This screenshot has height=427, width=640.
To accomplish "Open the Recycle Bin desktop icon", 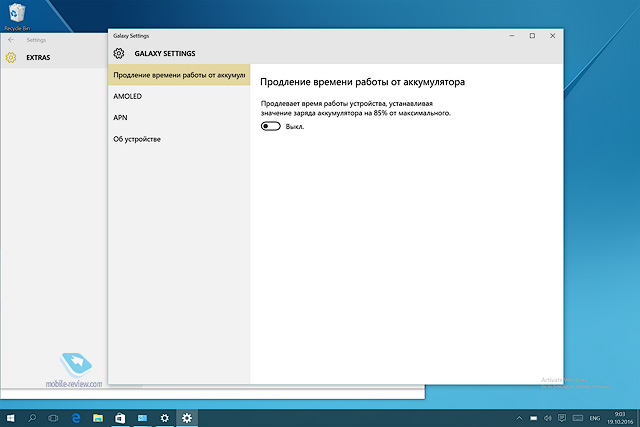I will point(17,16).
